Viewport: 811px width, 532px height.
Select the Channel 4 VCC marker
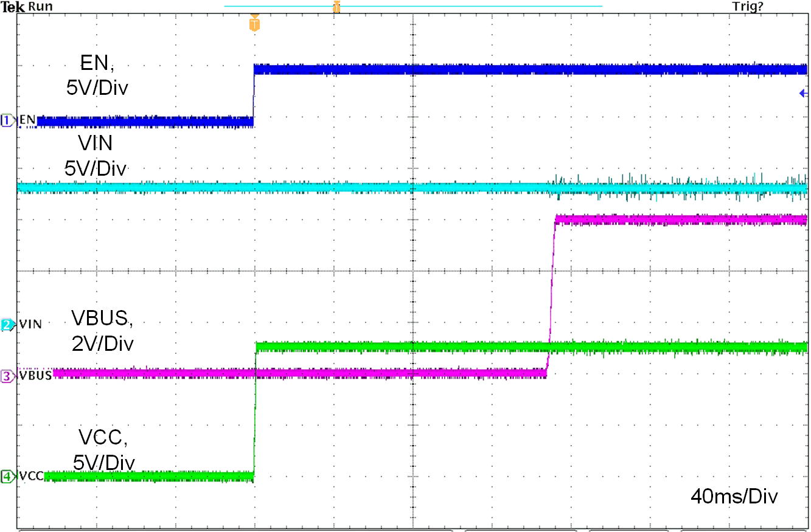[6, 477]
